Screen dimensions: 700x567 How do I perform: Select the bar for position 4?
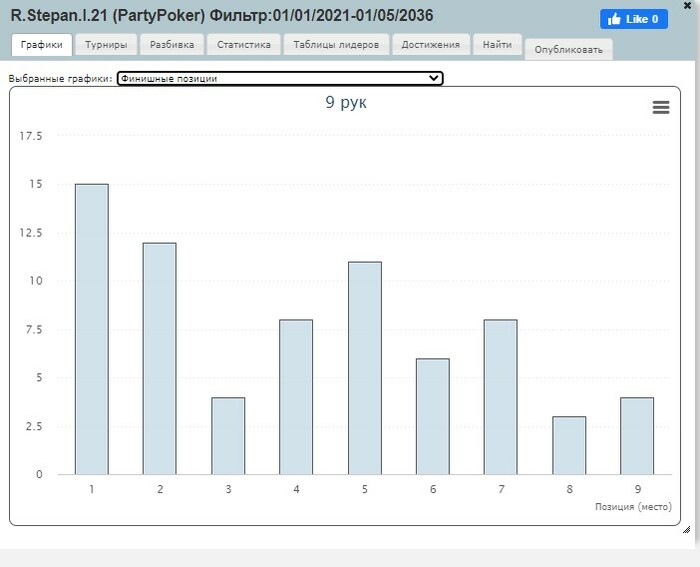click(296, 397)
